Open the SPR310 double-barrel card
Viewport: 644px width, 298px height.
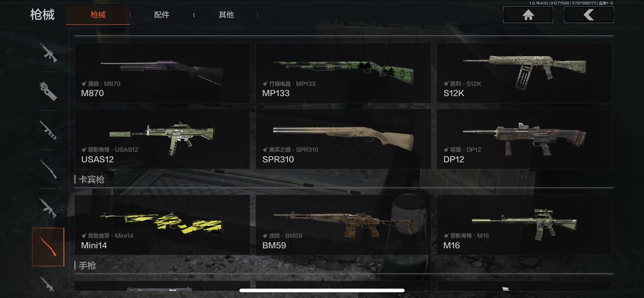click(343, 139)
